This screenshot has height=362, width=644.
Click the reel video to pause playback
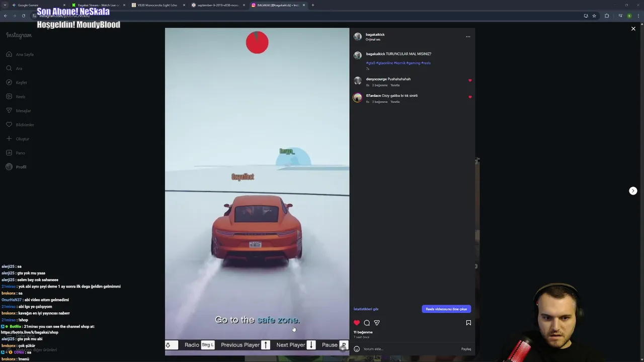click(x=257, y=191)
